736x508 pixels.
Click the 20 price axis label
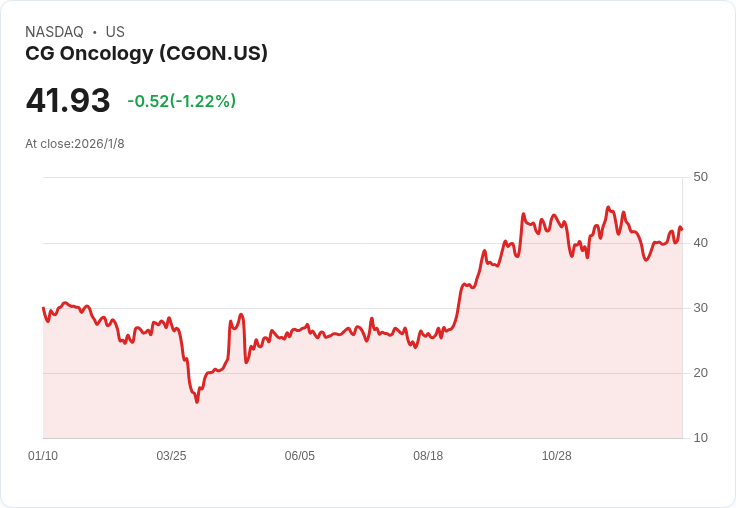tap(700, 373)
